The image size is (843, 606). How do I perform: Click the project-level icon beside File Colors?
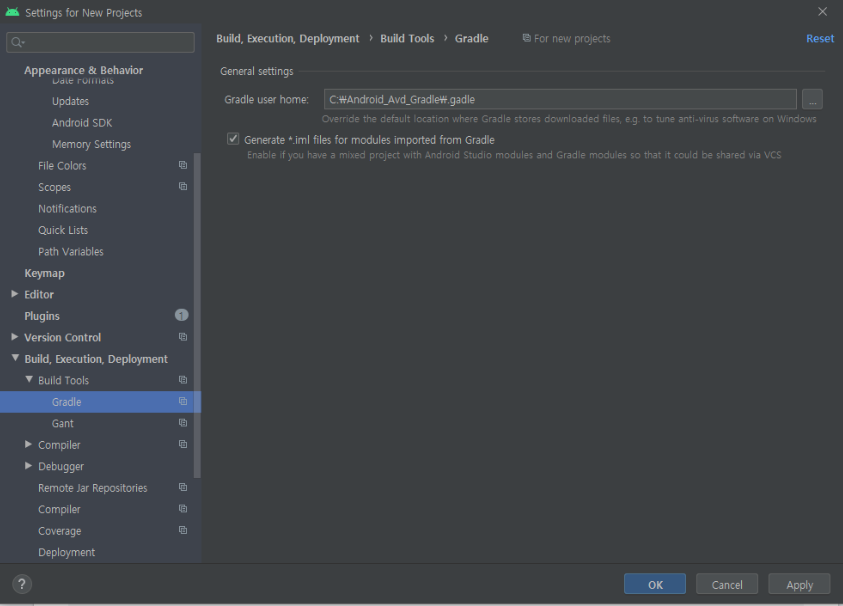click(183, 165)
